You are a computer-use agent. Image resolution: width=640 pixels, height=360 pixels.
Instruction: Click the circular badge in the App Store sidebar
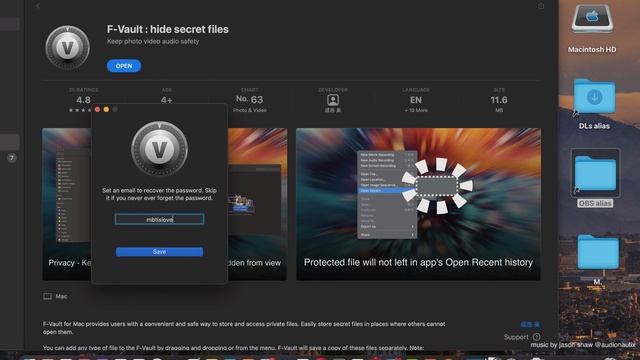click(x=12, y=158)
